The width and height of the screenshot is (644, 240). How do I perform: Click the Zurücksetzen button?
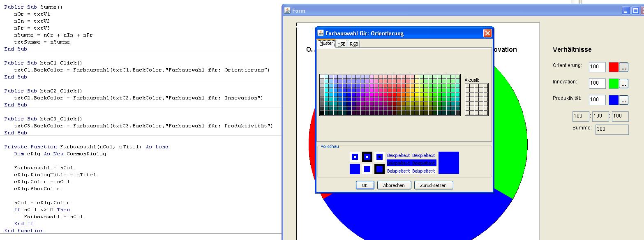pyautogui.click(x=434, y=185)
